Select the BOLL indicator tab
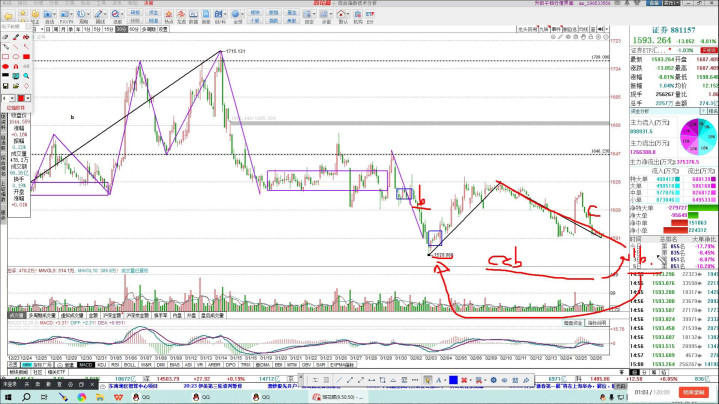This screenshot has width=719, height=404. pyautogui.click(x=130, y=365)
